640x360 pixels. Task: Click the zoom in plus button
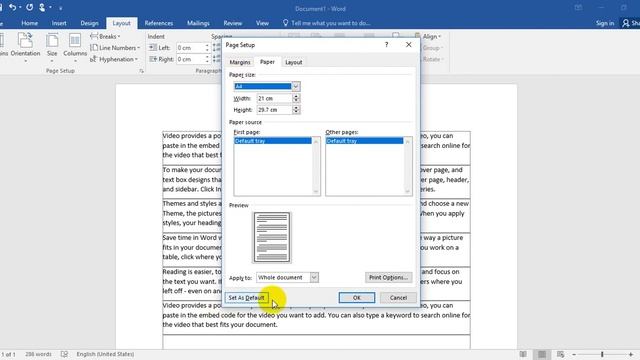(631, 354)
